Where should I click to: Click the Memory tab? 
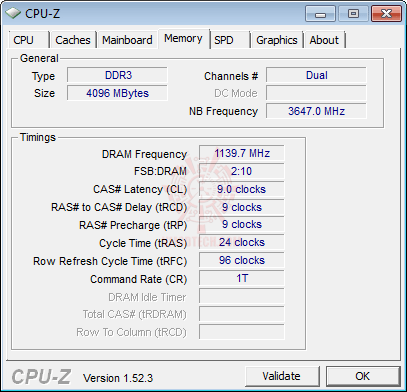coord(183,39)
